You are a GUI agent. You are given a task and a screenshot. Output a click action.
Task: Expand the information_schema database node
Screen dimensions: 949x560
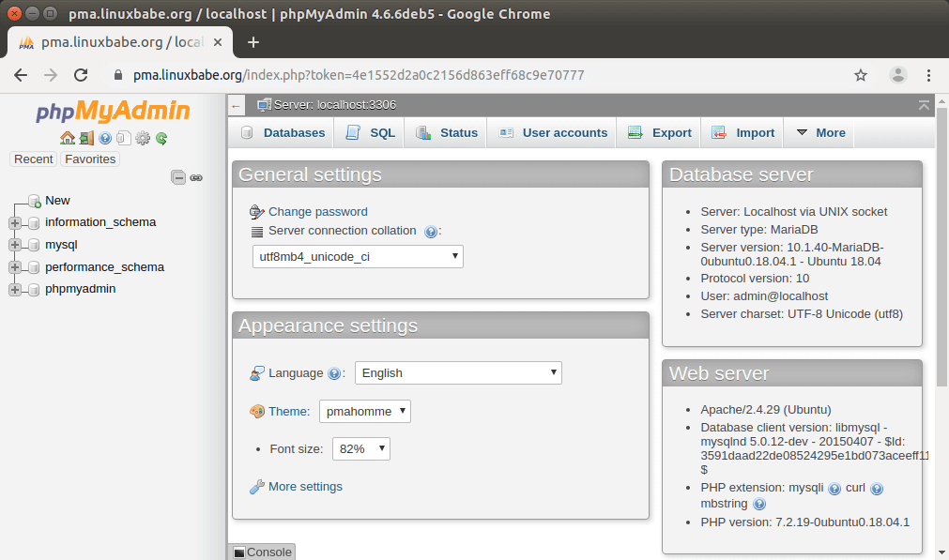tap(15, 223)
